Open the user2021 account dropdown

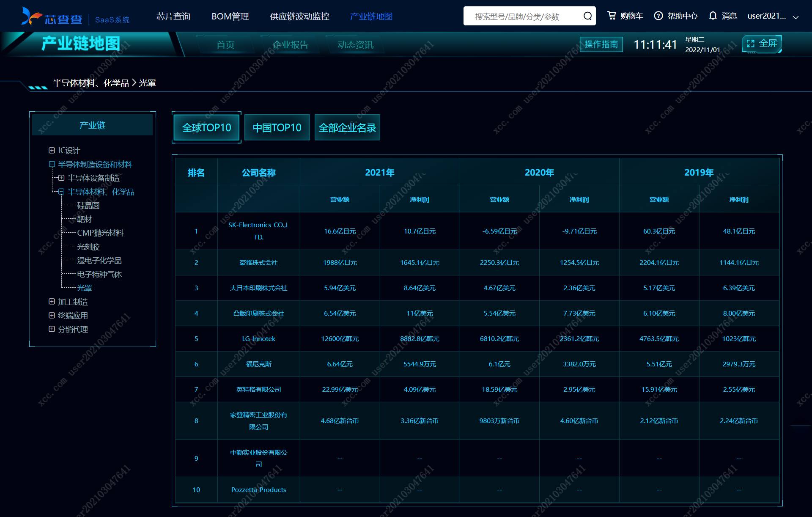point(773,16)
